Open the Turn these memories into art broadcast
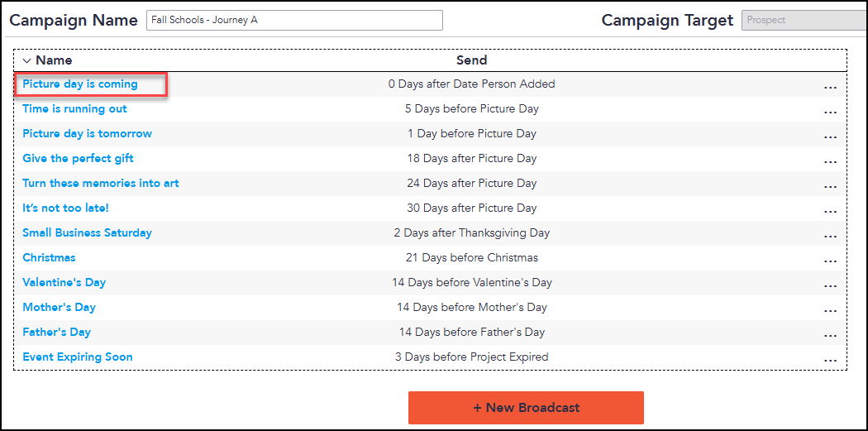Image resolution: width=868 pixels, height=431 pixels. 101,183
